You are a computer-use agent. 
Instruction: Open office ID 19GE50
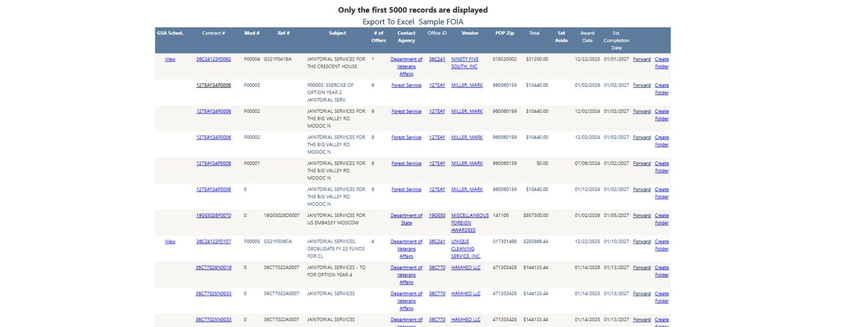pyautogui.click(x=437, y=216)
